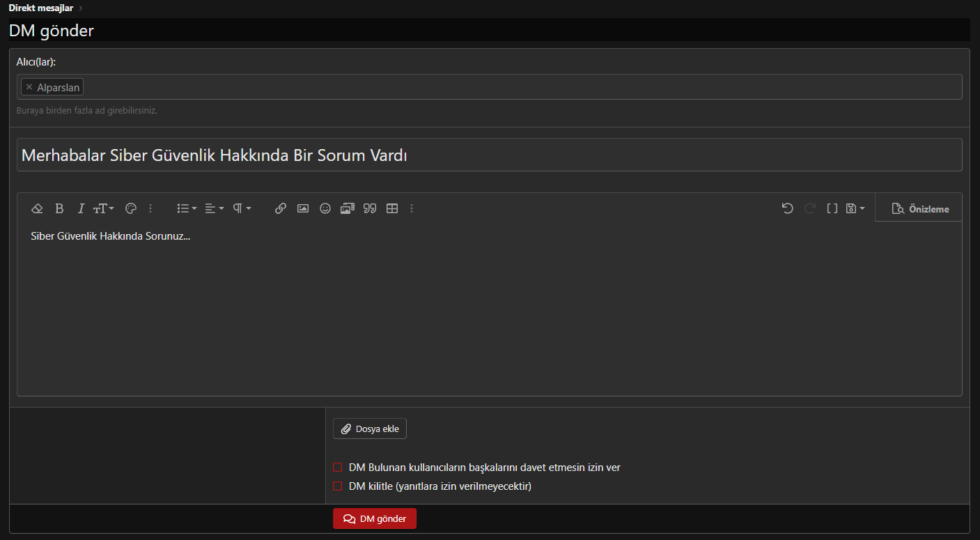
Task: Click the Remove formatting eraser icon
Action: point(38,208)
